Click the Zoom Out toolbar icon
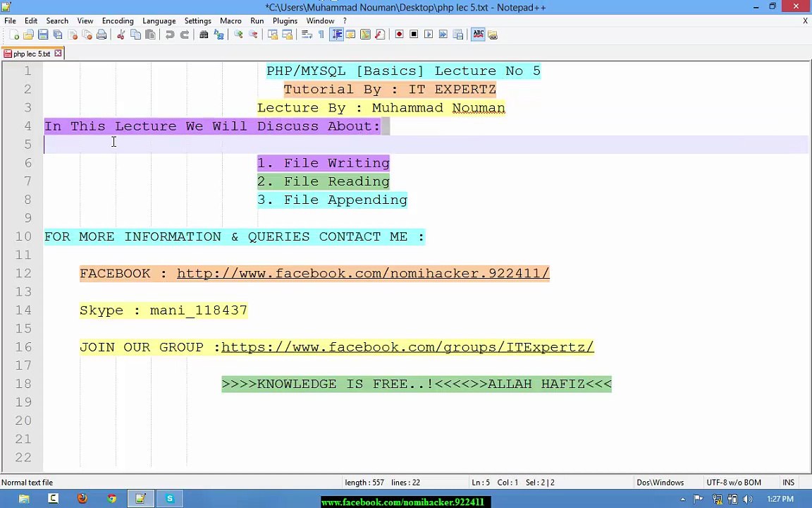The height and width of the screenshot is (508, 812). (253, 35)
